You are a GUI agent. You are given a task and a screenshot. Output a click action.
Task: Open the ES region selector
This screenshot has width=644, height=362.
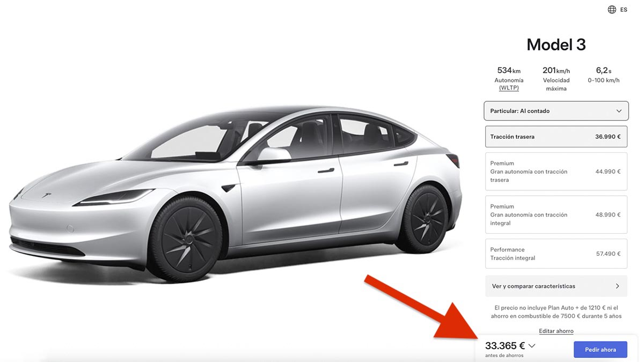click(617, 10)
